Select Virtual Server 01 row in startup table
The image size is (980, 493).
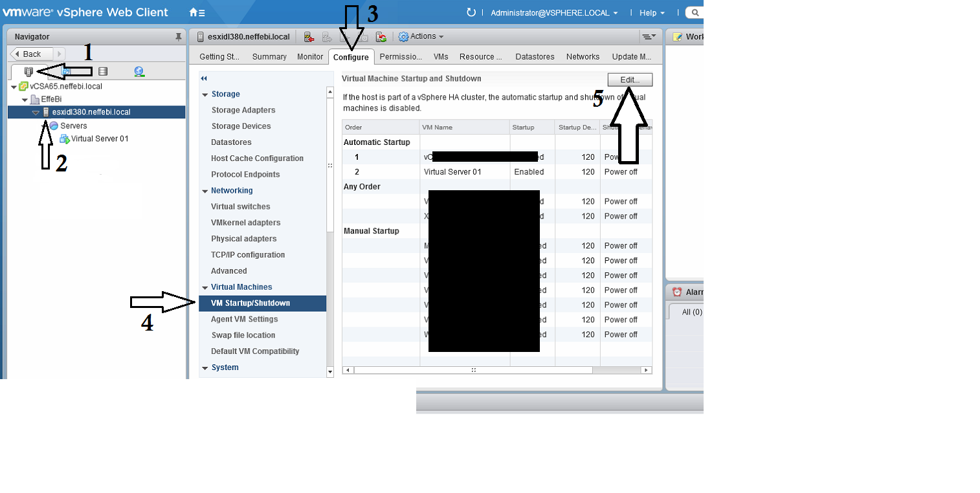(x=497, y=172)
